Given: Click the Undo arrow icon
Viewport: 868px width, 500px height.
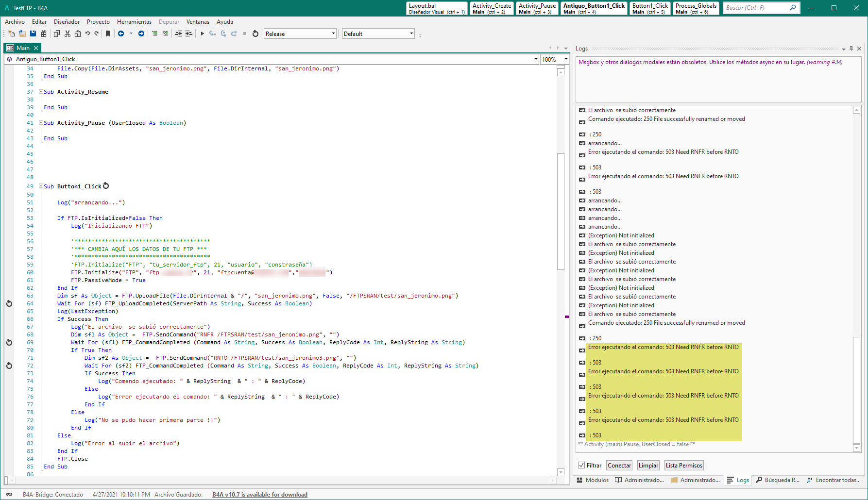Looking at the screenshot, I should [x=87, y=33].
